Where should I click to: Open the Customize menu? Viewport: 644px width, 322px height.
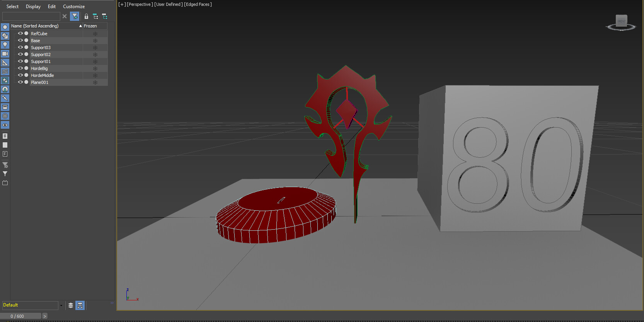[74, 7]
